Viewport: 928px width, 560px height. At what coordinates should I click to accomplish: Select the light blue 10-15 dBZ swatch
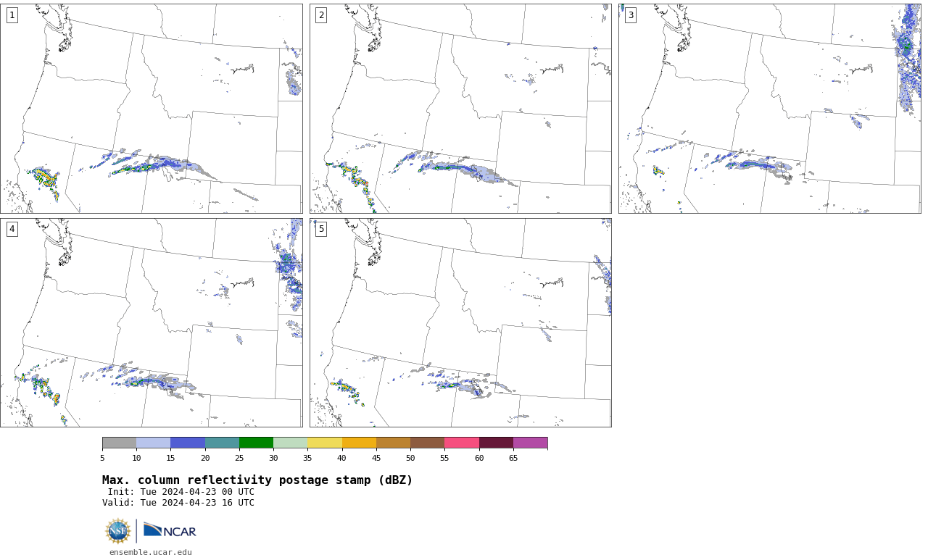153,443
